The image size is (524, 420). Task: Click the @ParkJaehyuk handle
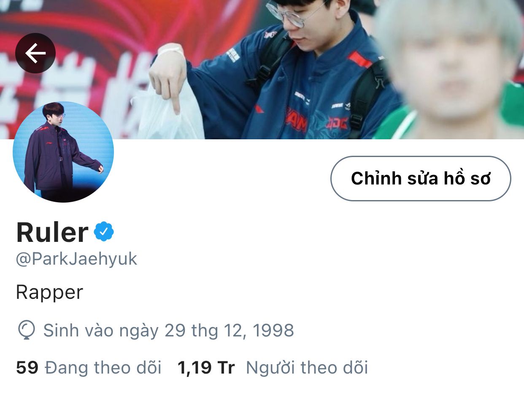click(76, 259)
